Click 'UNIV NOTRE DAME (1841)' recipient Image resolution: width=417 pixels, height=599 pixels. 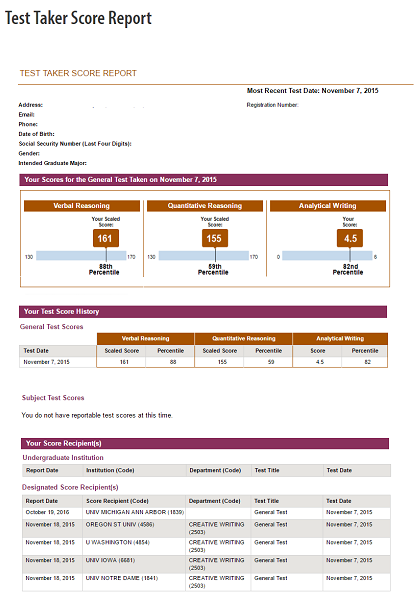(122, 578)
